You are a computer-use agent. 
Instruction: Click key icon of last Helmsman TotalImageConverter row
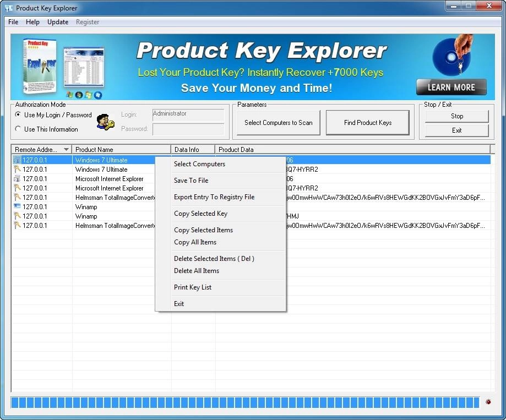tap(17, 225)
